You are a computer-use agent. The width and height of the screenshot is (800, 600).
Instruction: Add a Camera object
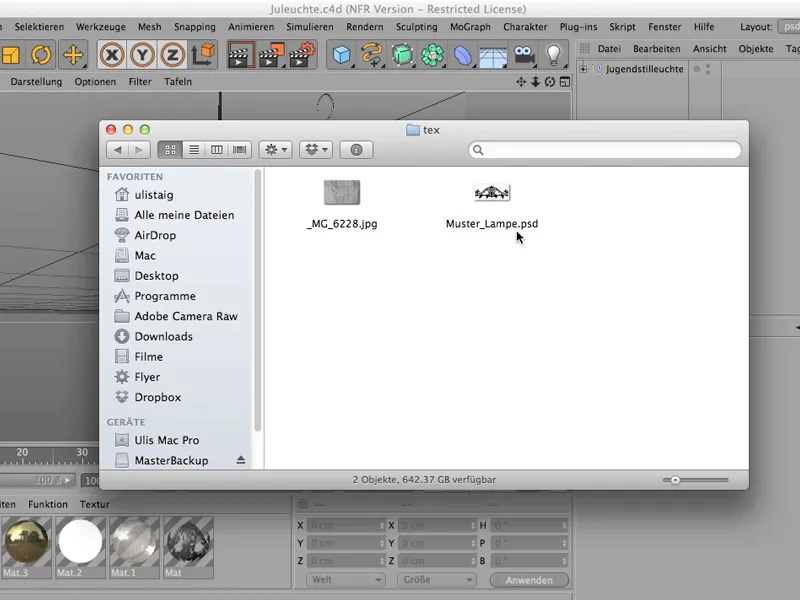524,55
